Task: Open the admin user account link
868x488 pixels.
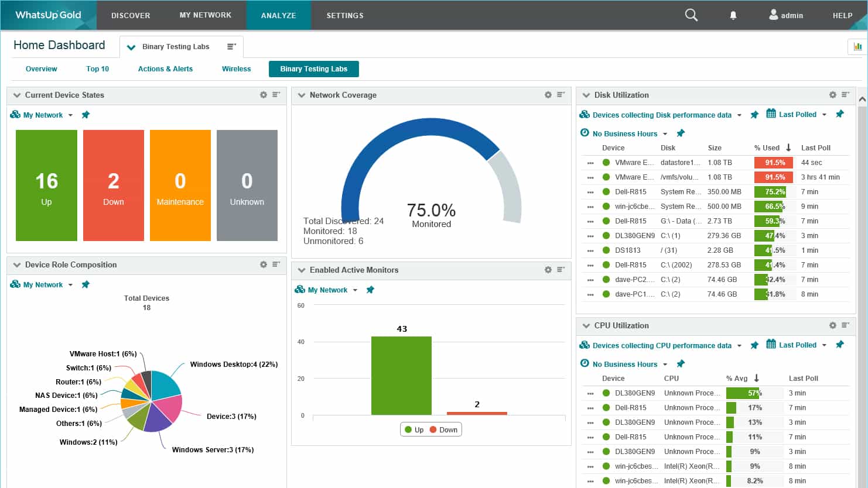Action: click(786, 15)
